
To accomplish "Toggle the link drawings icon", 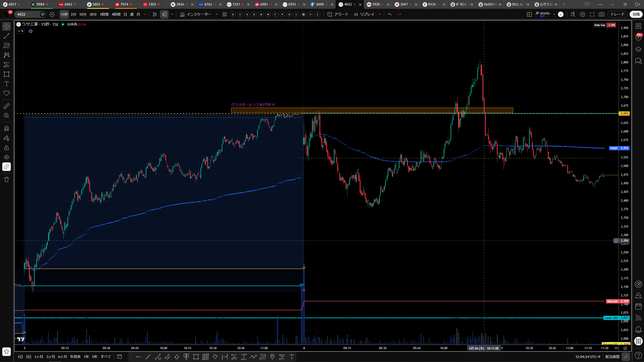I will tap(7, 167).
